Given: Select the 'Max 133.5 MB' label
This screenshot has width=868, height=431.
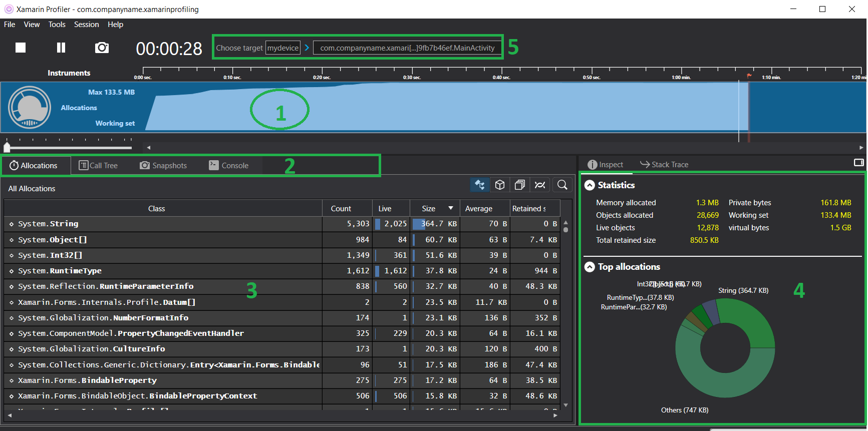Looking at the screenshot, I should click(111, 92).
